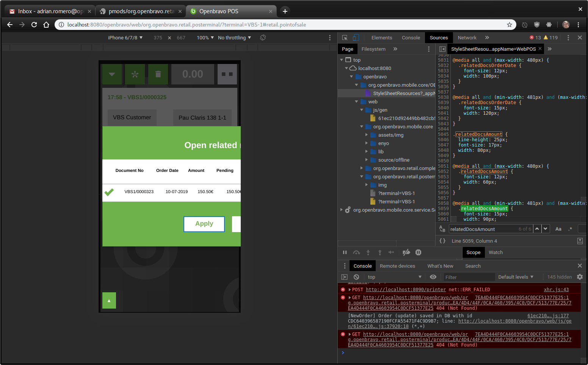The width and height of the screenshot is (588, 365).
Task: Expand the Default levels dropdown
Action: tap(516, 277)
